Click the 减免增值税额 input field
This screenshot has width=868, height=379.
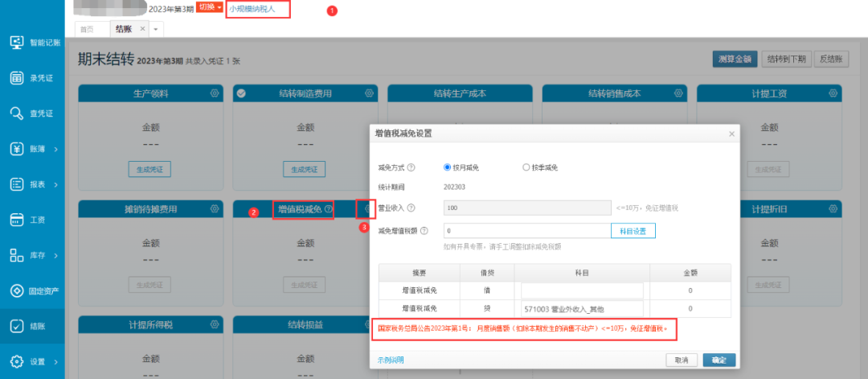[527, 230]
